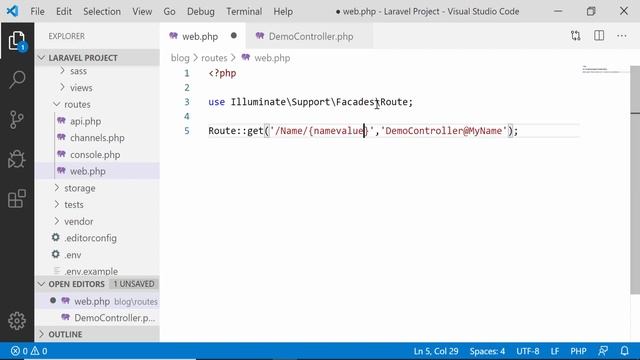
Task: Open the .env file
Action: coord(97,255)
